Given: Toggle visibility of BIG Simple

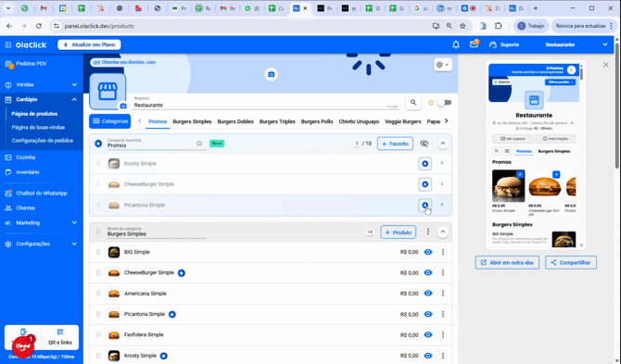Looking at the screenshot, I should pos(428,252).
